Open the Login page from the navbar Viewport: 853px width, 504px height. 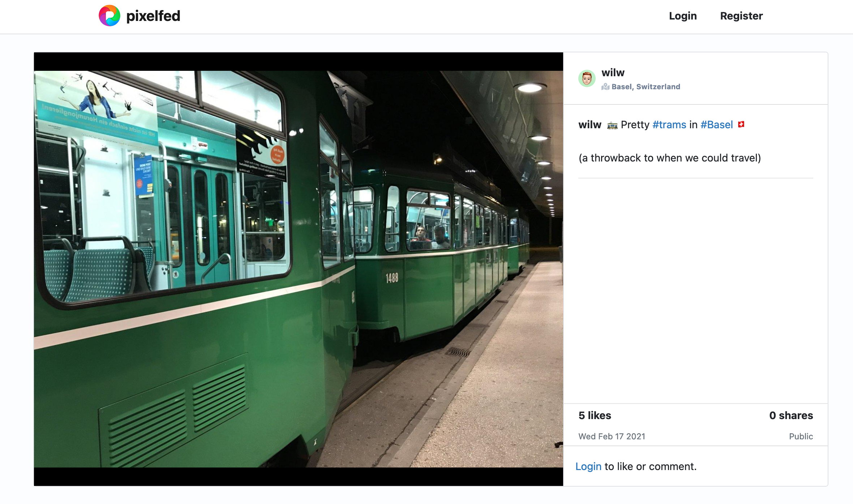tap(683, 16)
